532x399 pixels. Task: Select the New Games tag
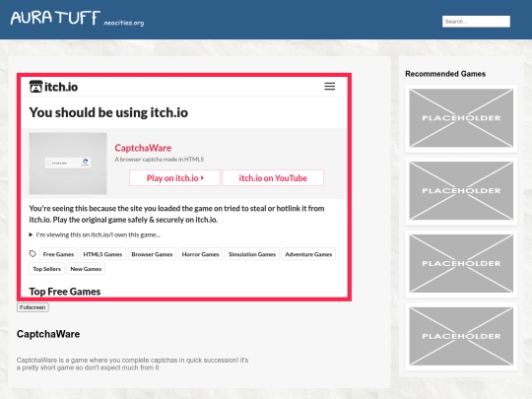point(86,269)
